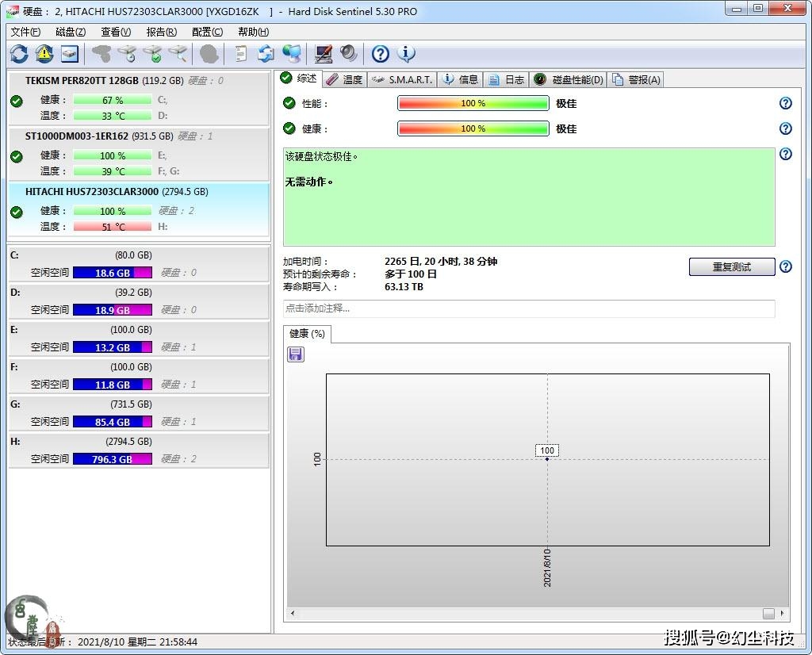Image resolution: width=812 pixels, height=655 pixels.
Task: Click the disk icon with magnifying glass
Action: 178,54
